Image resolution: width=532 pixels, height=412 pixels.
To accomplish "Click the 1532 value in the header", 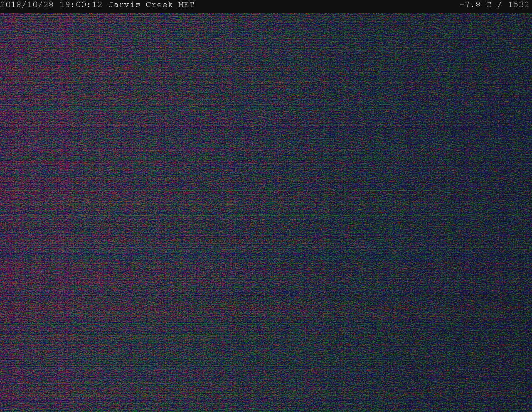I will [x=518, y=5].
